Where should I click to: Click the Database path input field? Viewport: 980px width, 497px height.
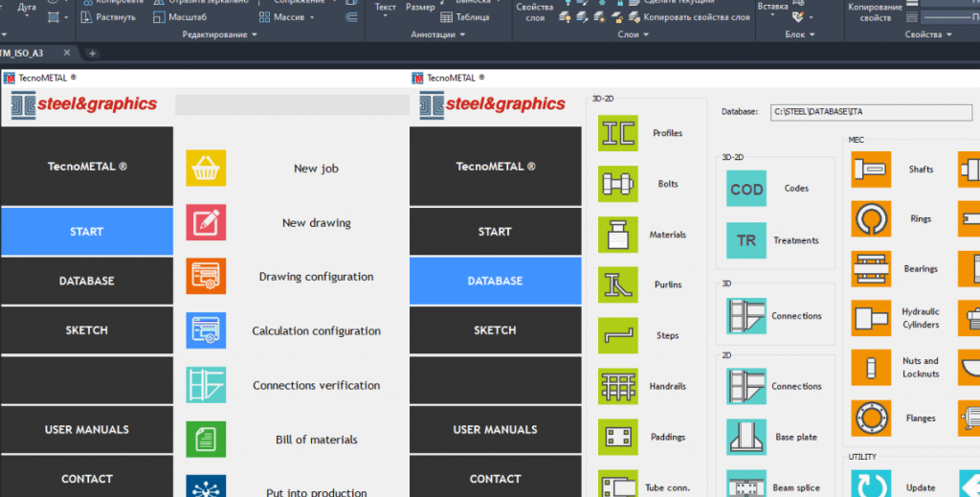[857, 112]
